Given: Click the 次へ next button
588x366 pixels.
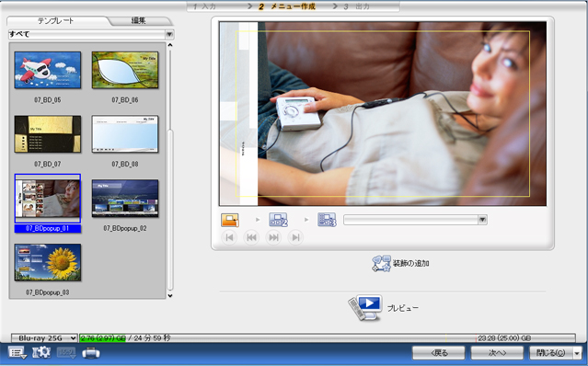Looking at the screenshot, I should [497, 353].
